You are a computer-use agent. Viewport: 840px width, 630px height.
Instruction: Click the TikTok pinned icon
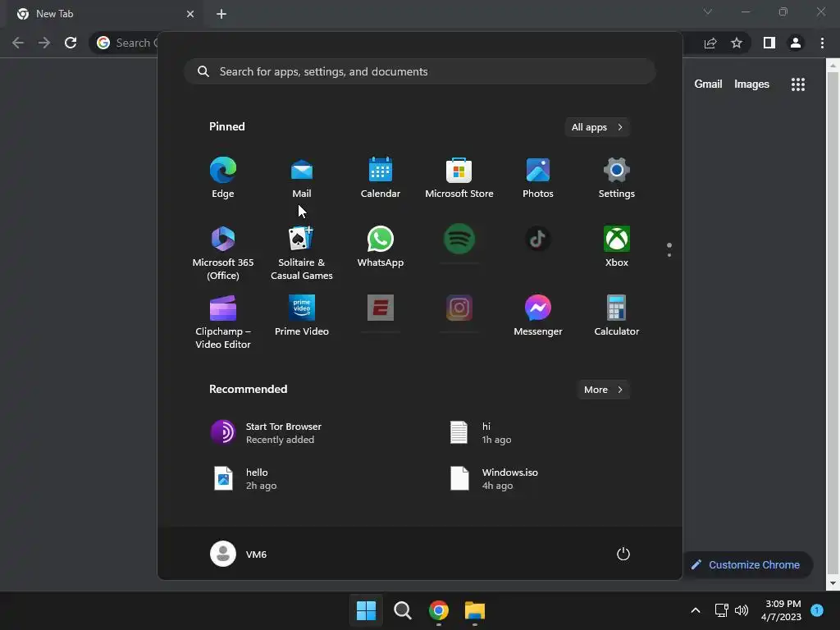tap(538, 239)
